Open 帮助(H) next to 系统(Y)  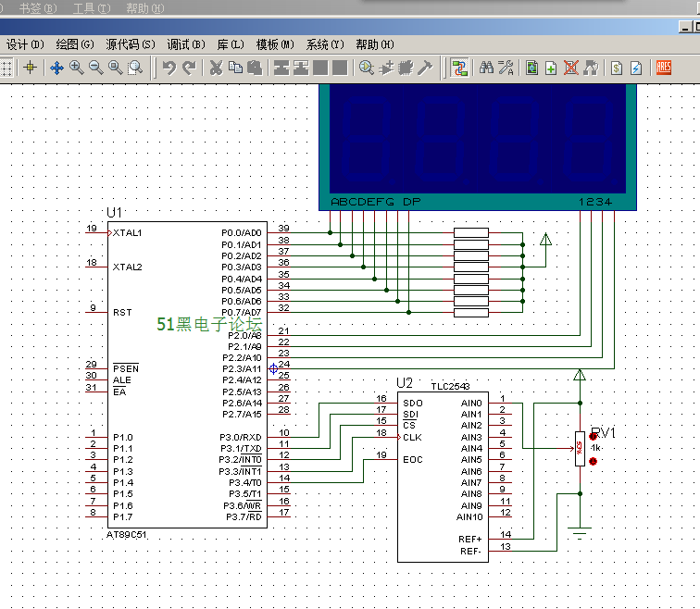(375, 44)
